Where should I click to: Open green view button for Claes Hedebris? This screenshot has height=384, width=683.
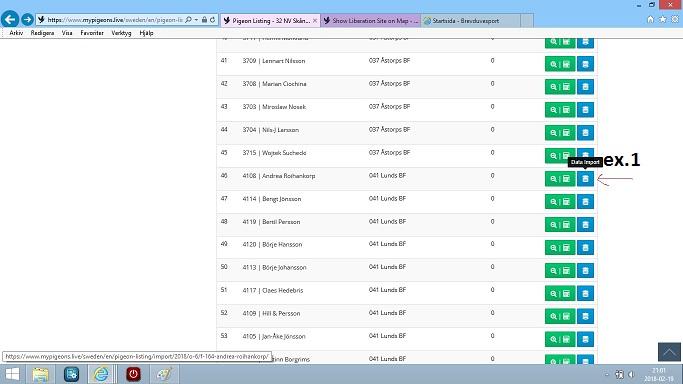click(560, 293)
